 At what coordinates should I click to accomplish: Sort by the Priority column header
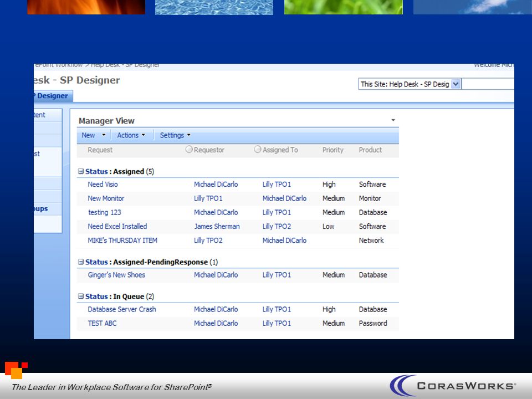coord(333,150)
